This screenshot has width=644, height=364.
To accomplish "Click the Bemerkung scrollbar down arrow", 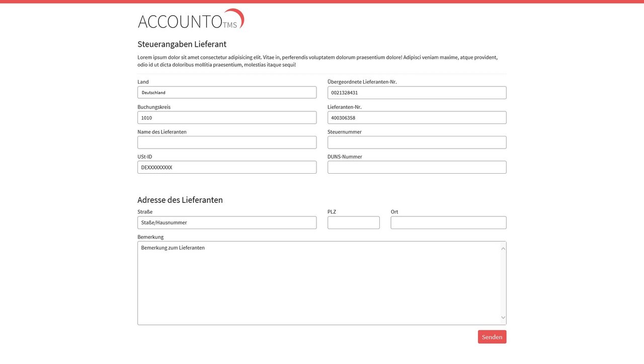I will click(503, 318).
